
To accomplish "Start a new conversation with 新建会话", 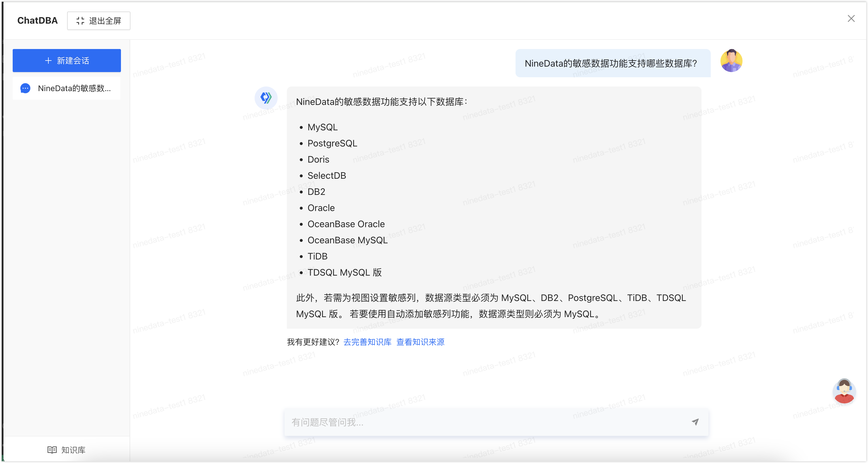I will pos(67,60).
